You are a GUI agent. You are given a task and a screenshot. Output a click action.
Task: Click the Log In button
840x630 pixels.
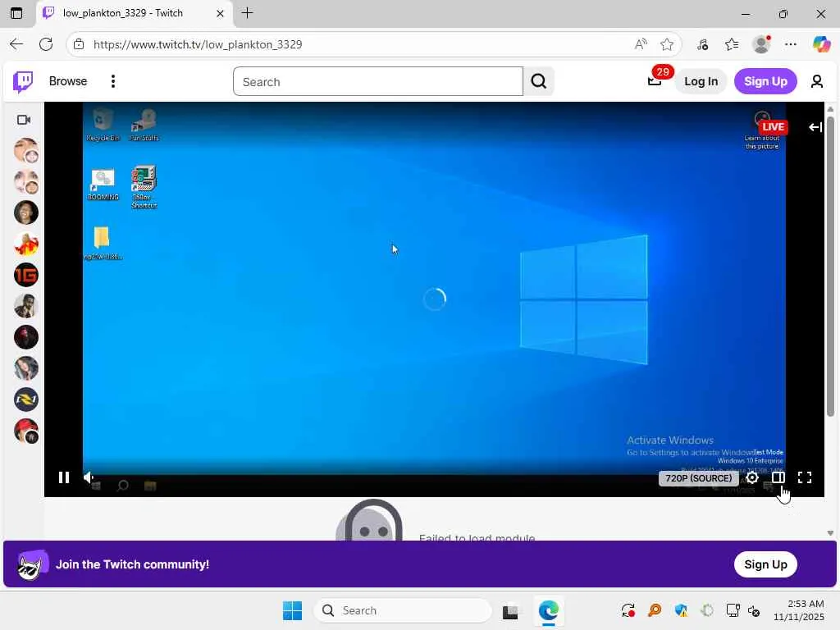701,81
